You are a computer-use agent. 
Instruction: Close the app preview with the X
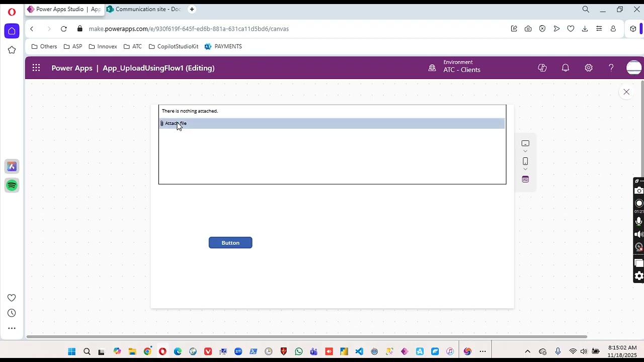pos(626,92)
